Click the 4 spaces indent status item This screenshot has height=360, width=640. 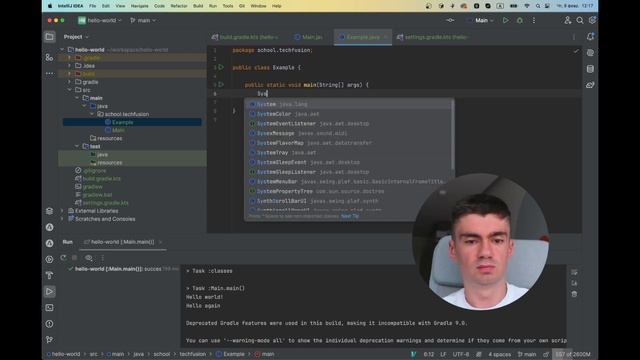click(500, 354)
